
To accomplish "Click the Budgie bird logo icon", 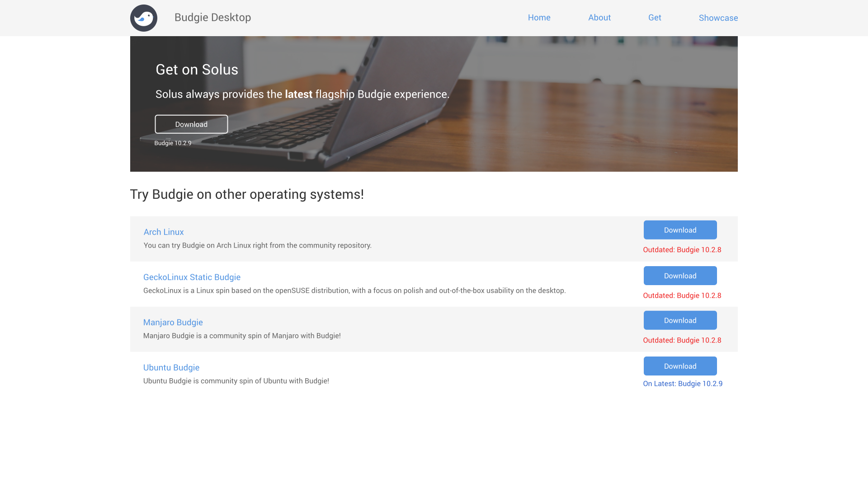I will pos(144,18).
